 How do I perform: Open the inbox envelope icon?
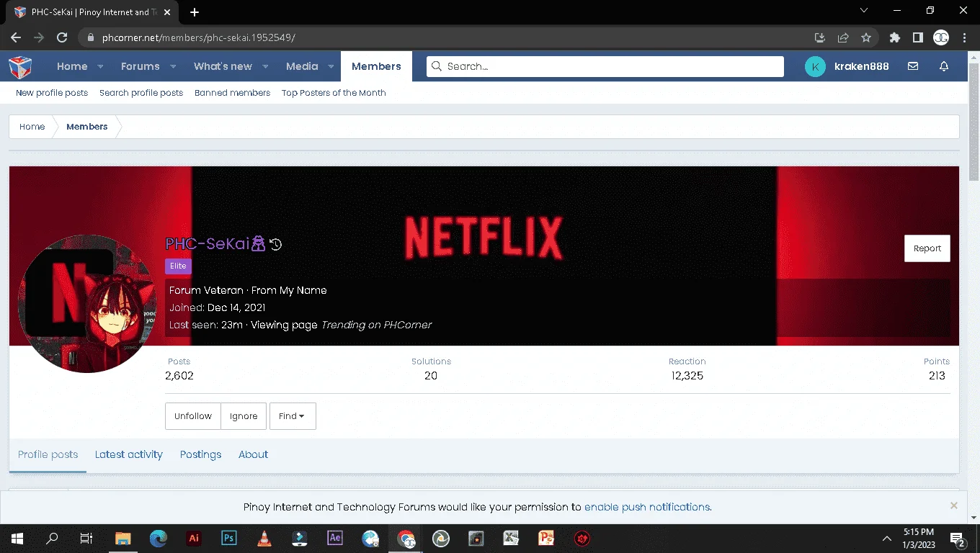click(913, 66)
